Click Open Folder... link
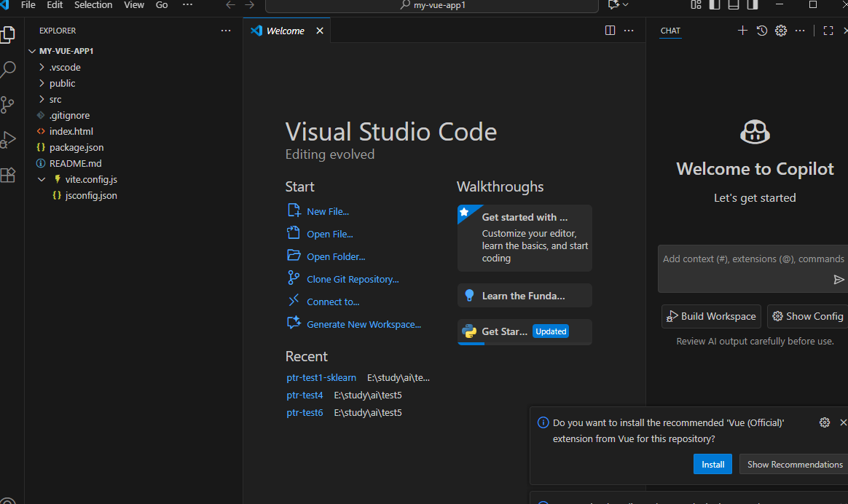848x504 pixels. 336,257
